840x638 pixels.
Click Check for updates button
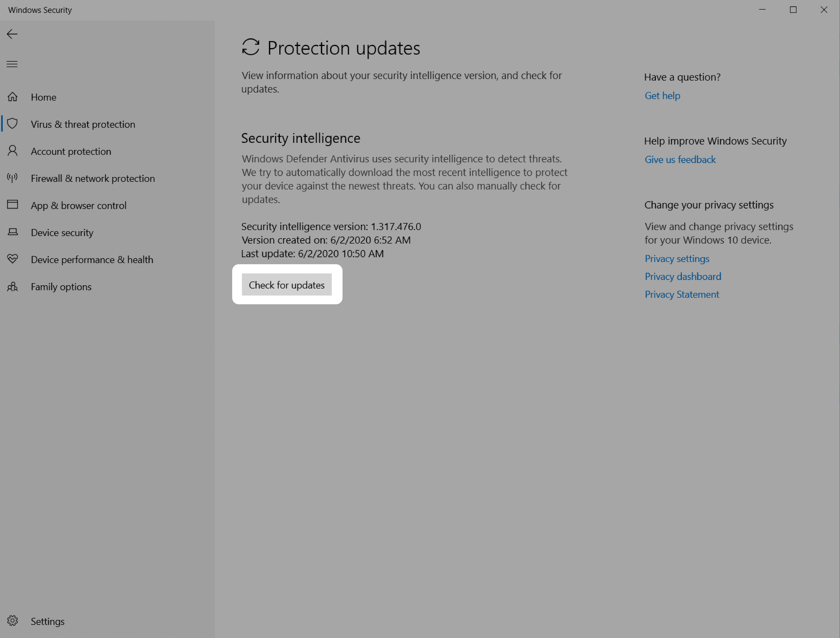[286, 284]
